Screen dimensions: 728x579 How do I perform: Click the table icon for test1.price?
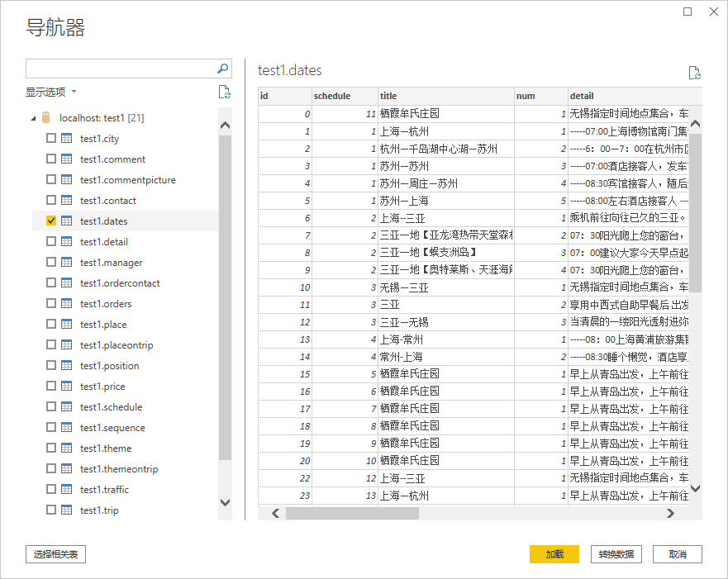67,387
